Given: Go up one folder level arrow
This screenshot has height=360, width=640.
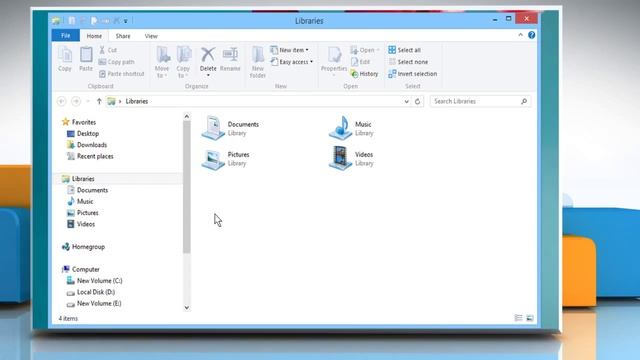Looking at the screenshot, I should tap(99, 101).
